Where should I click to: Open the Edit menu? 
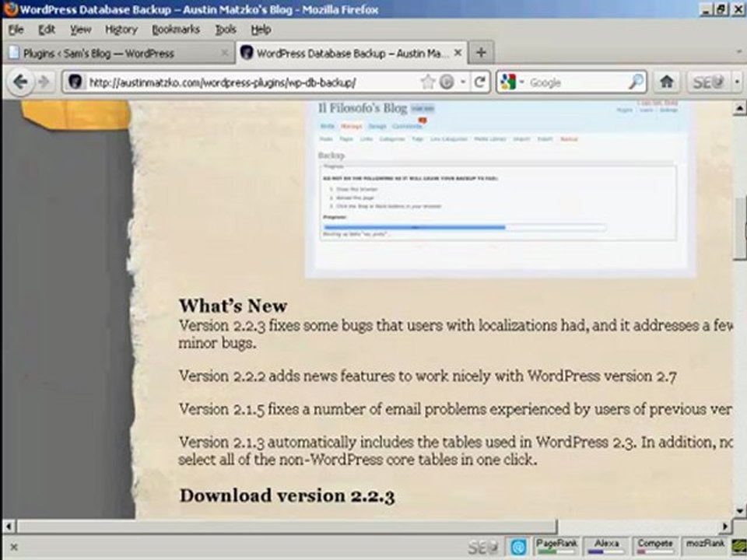point(47,30)
